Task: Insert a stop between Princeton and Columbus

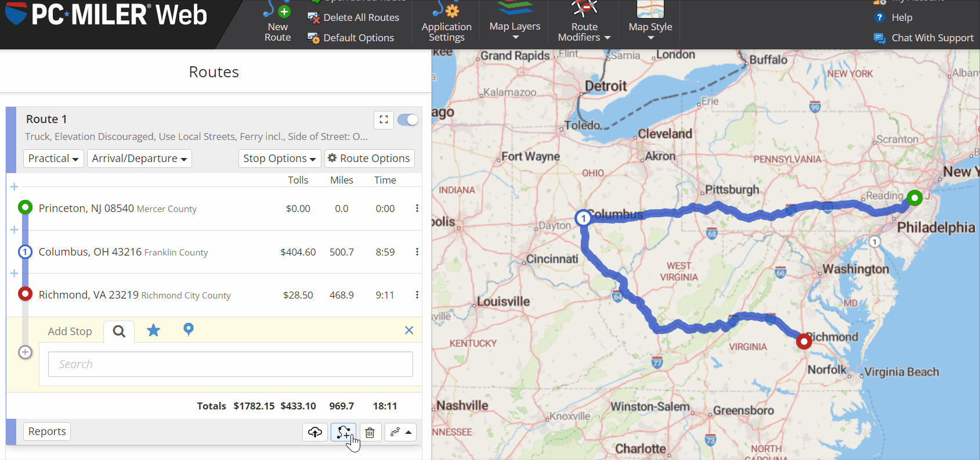Action: (x=15, y=230)
